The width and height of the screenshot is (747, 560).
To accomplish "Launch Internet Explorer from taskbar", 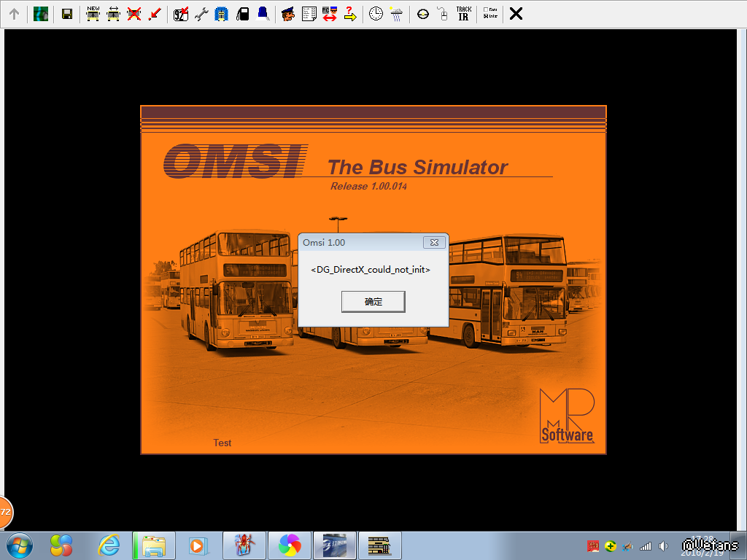I will pyautogui.click(x=109, y=545).
